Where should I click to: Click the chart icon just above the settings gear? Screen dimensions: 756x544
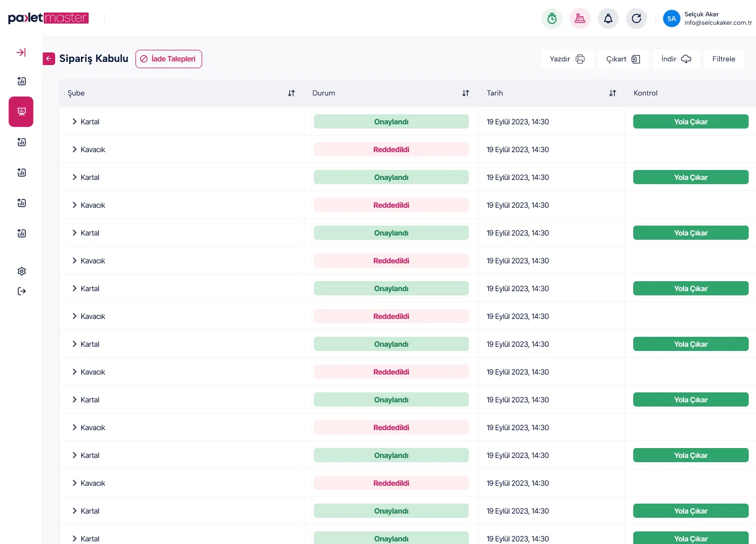pyautogui.click(x=22, y=233)
